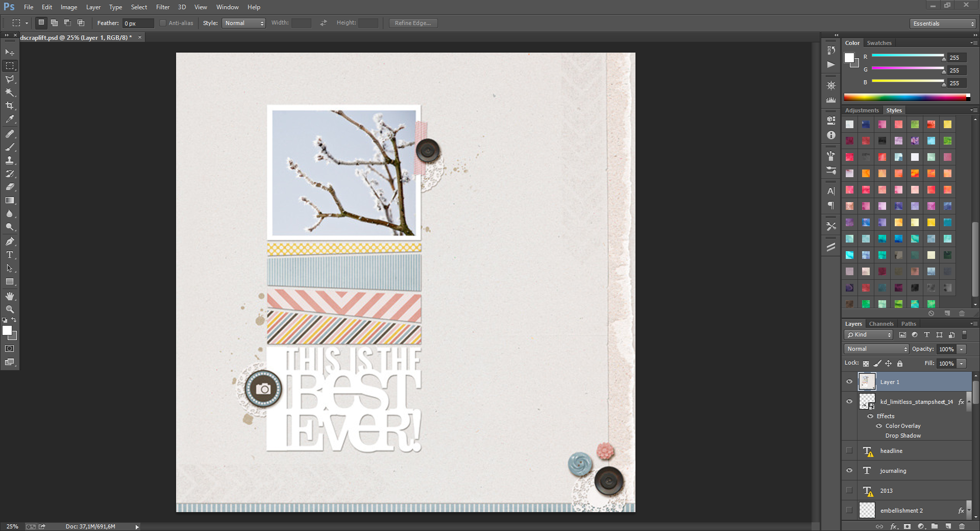The width and height of the screenshot is (980, 531).
Task: Switch to the Swatches tab
Action: click(x=879, y=43)
